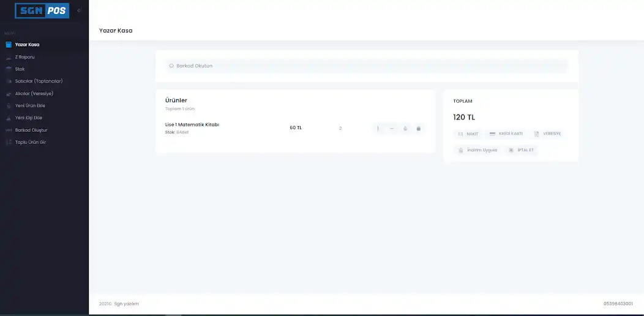Cancel the sale with İPTAL ET
644x316 pixels.
coord(522,150)
